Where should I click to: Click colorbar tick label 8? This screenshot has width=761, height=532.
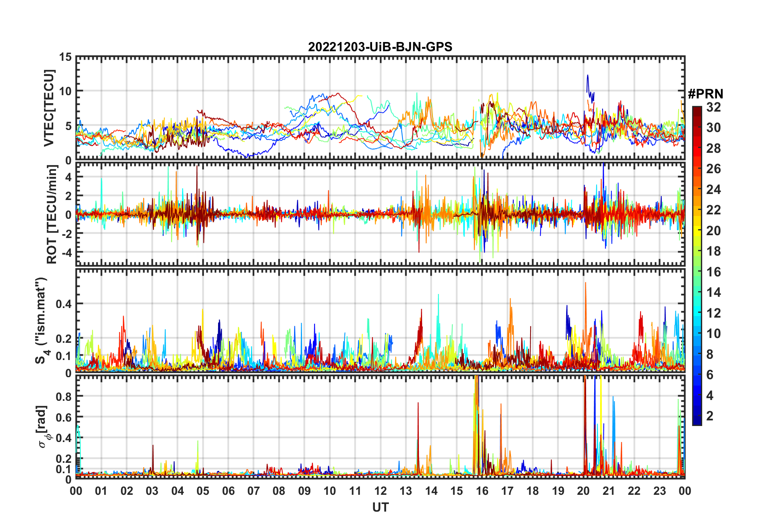click(x=710, y=354)
